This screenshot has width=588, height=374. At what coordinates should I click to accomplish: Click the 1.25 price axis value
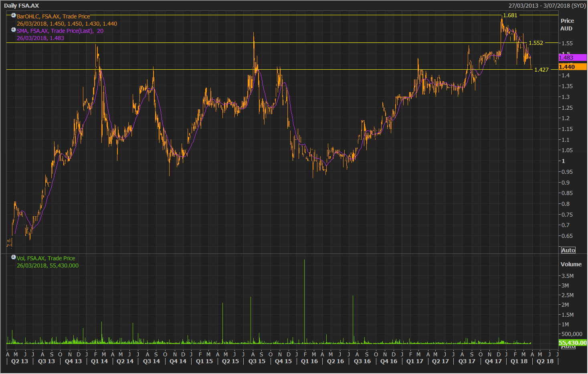(567, 108)
